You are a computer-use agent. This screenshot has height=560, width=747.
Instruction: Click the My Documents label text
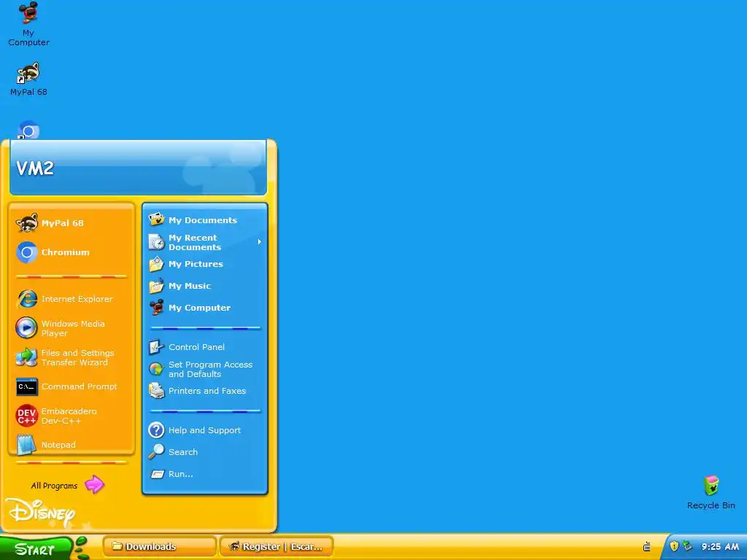[x=203, y=220]
